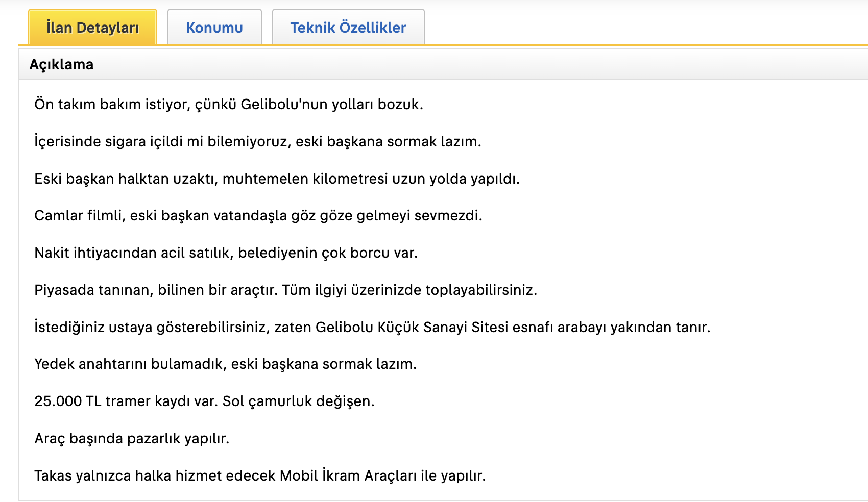Click the 'Yedek anahtarını bulamadık' line
Viewport: 868px width, 502px height.
(x=226, y=364)
